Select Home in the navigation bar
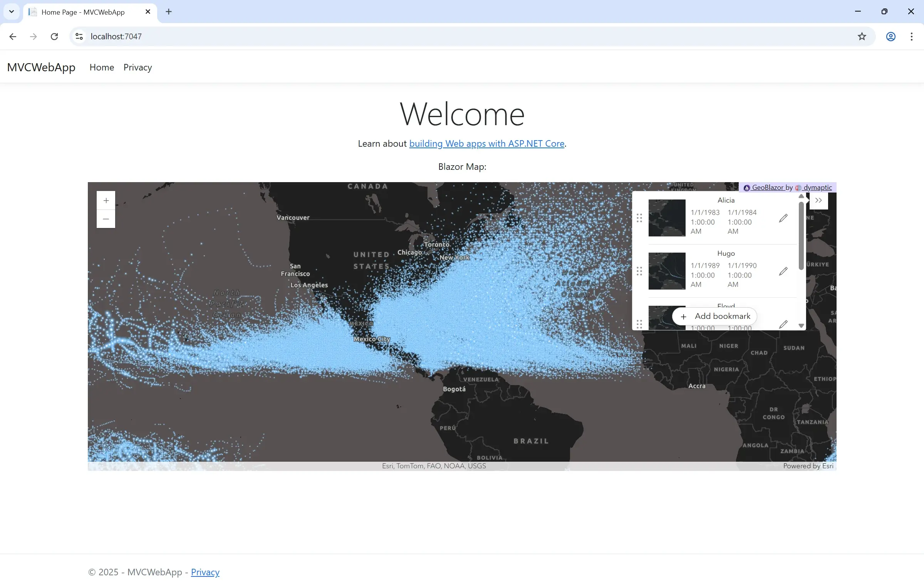 coord(101,67)
